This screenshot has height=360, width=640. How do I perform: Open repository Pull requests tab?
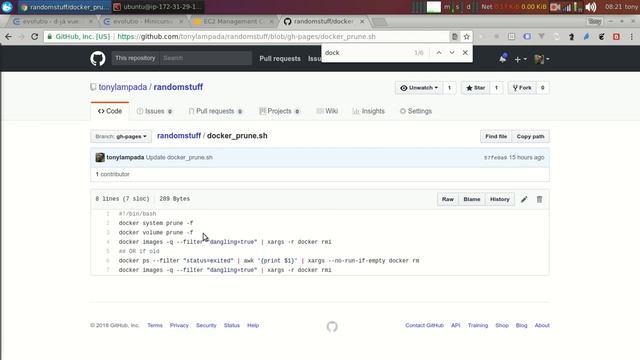(x=216, y=111)
